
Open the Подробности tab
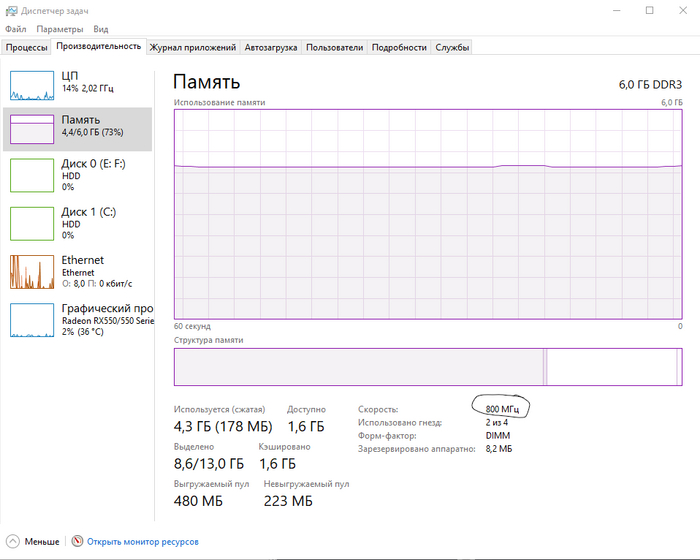[x=399, y=47]
